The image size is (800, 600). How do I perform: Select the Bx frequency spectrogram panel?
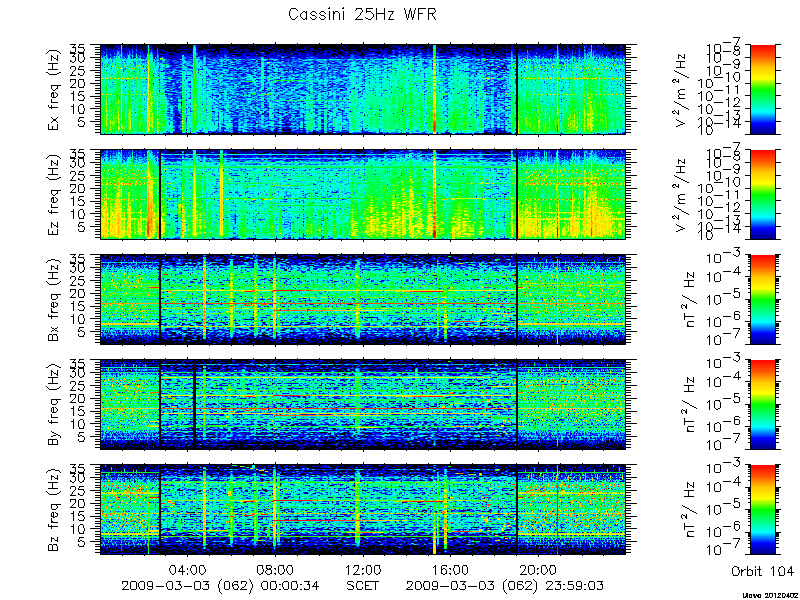click(363, 299)
